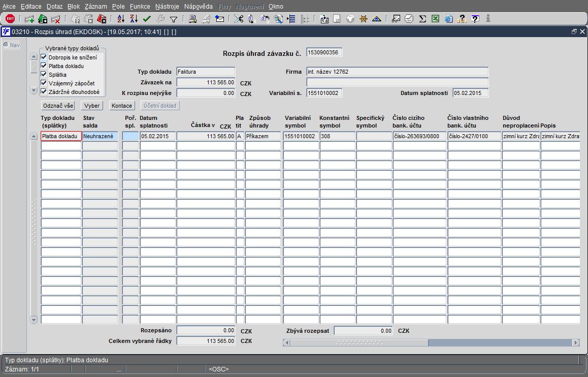
Task: Expand document types list down arrow
Action: [x=34, y=90]
